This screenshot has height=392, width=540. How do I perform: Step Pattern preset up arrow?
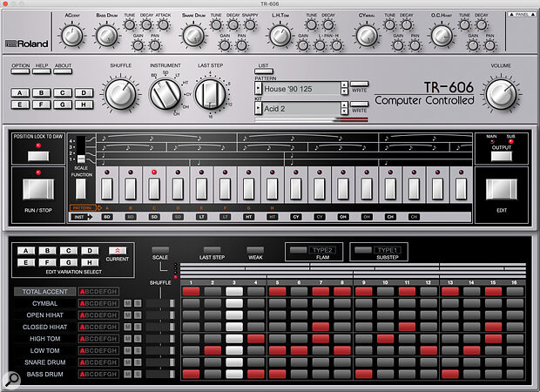click(344, 85)
